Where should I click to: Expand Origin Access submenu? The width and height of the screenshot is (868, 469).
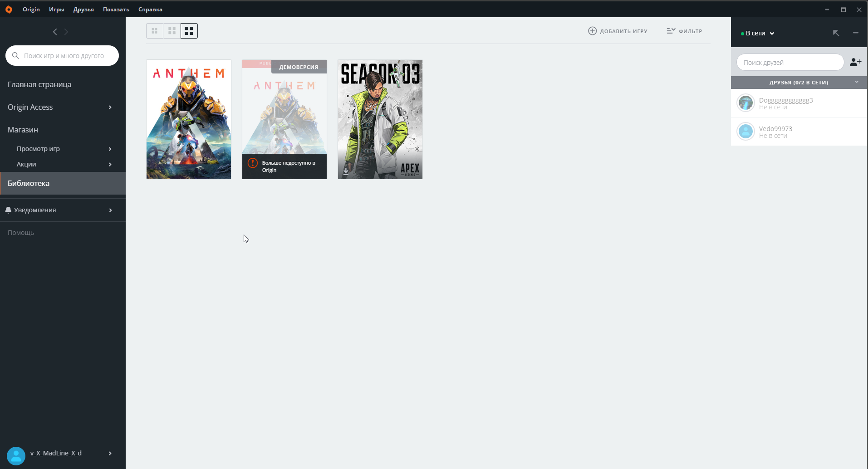[110, 107]
